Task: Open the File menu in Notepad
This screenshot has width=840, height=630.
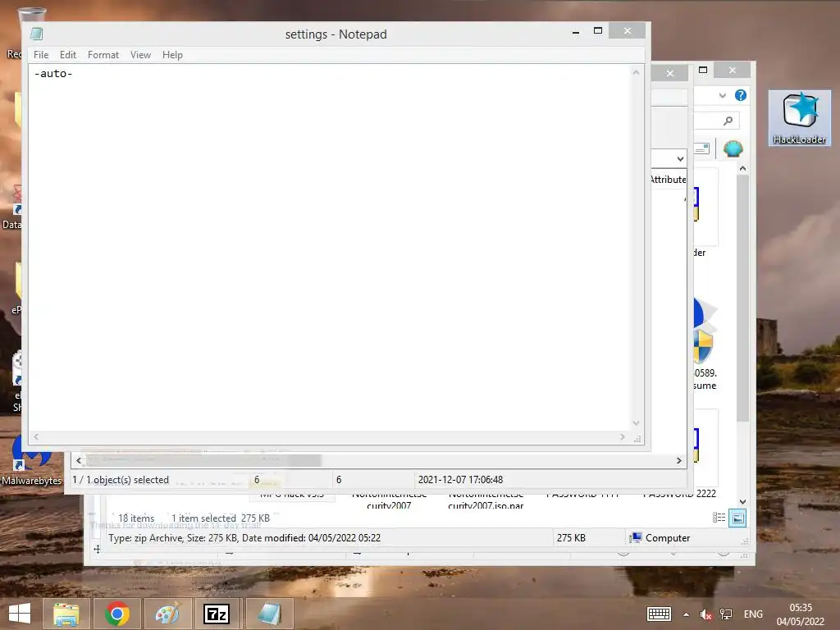Action: click(x=41, y=55)
